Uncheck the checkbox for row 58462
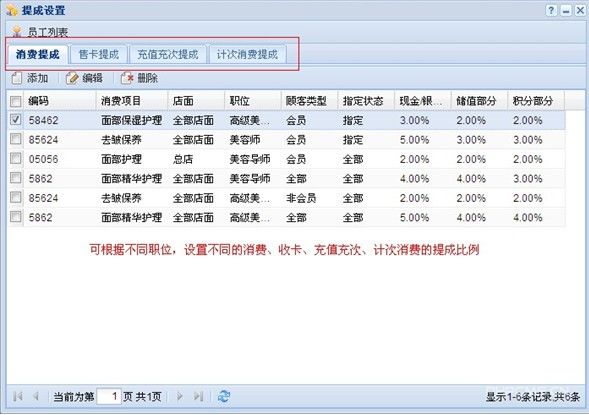The image size is (589, 415). point(15,120)
